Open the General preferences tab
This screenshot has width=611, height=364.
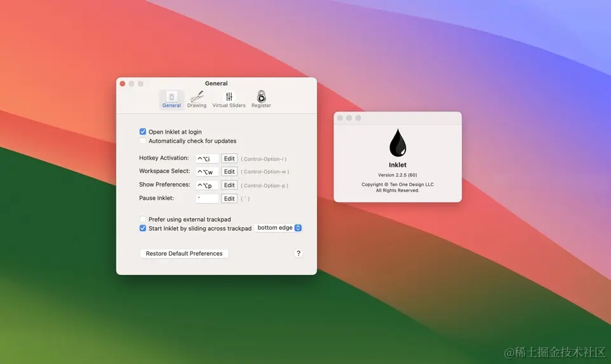click(171, 99)
